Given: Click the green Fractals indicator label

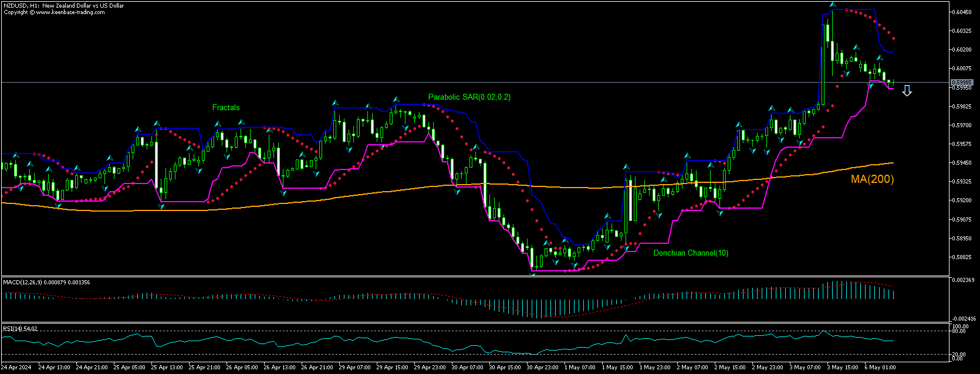Looking at the screenshot, I should click(226, 108).
